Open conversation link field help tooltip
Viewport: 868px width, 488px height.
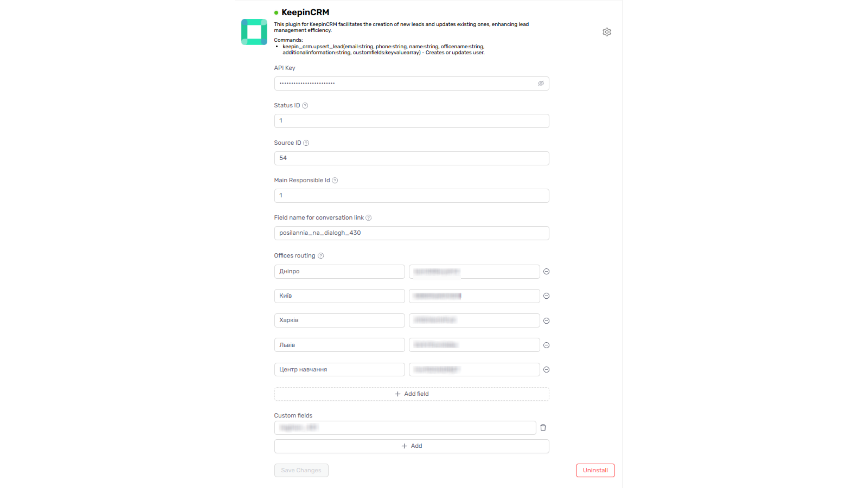pos(369,218)
